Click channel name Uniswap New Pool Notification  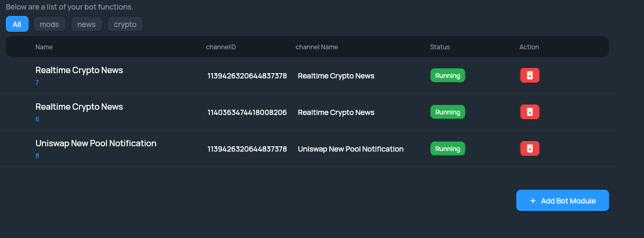coord(351,149)
